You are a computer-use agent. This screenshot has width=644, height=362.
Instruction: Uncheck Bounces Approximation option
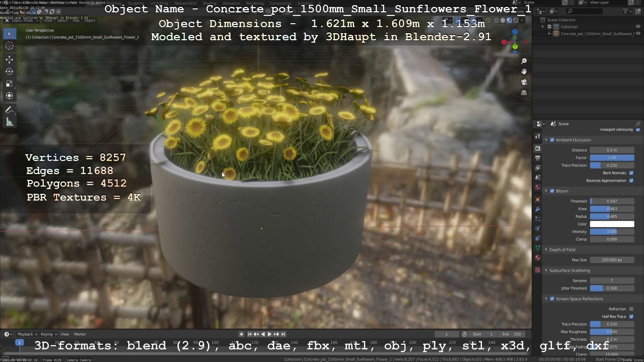click(x=631, y=181)
